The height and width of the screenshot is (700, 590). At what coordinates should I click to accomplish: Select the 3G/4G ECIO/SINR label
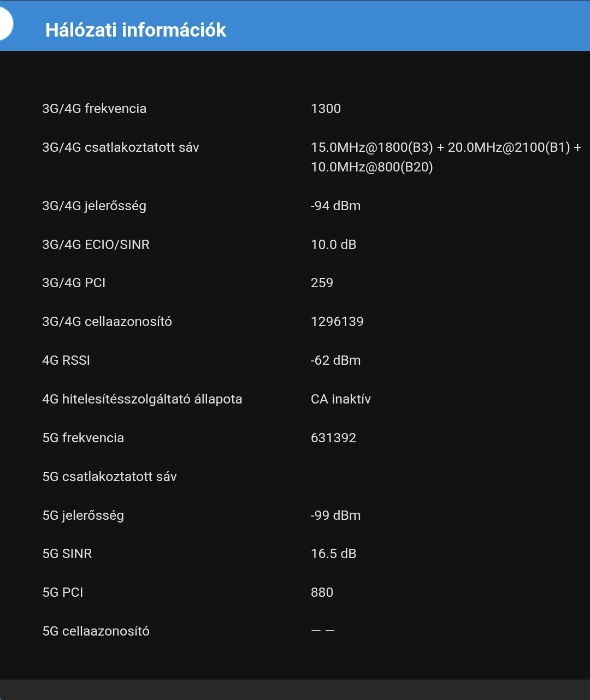pyautogui.click(x=96, y=245)
